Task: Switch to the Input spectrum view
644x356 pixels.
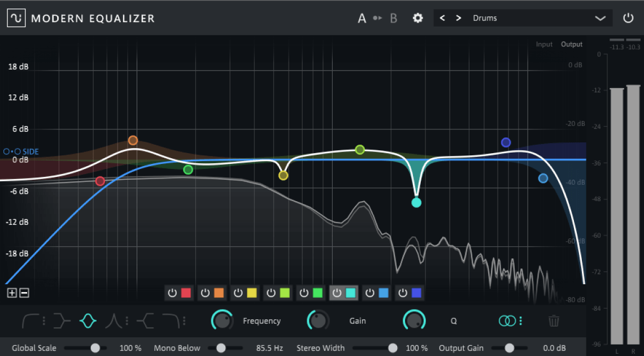Action: click(x=544, y=44)
